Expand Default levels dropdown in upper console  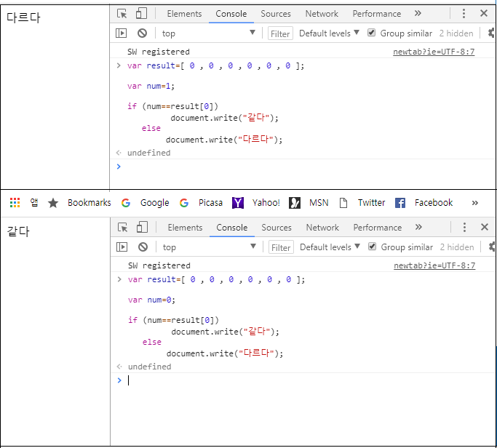[x=329, y=33]
